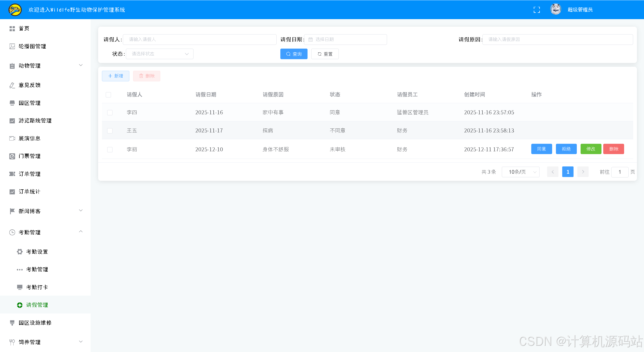Click the 首页 grid icon in sidebar
This screenshot has height=352, width=644.
pos(12,29)
